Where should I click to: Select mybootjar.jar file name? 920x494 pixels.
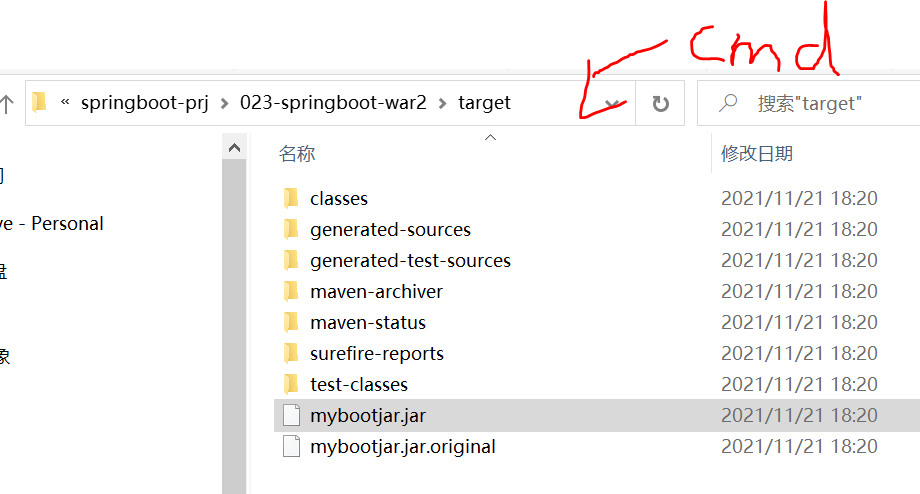point(368,416)
